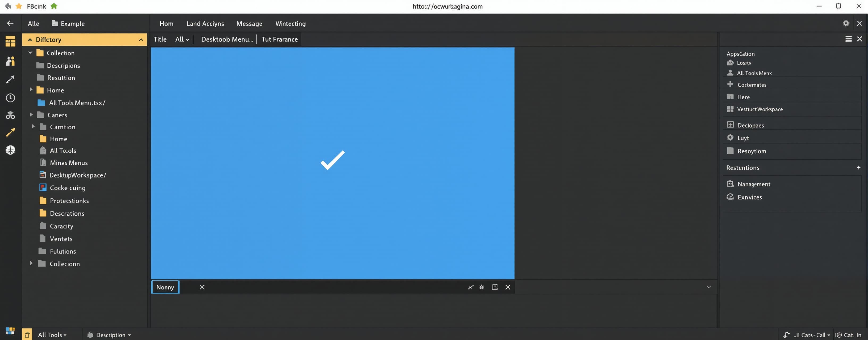Click the round globe icon in the sidebar

click(10, 150)
